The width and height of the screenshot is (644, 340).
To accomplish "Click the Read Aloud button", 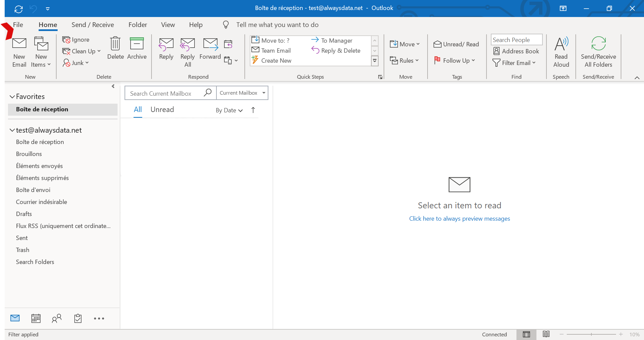I will pyautogui.click(x=561, y=52).
